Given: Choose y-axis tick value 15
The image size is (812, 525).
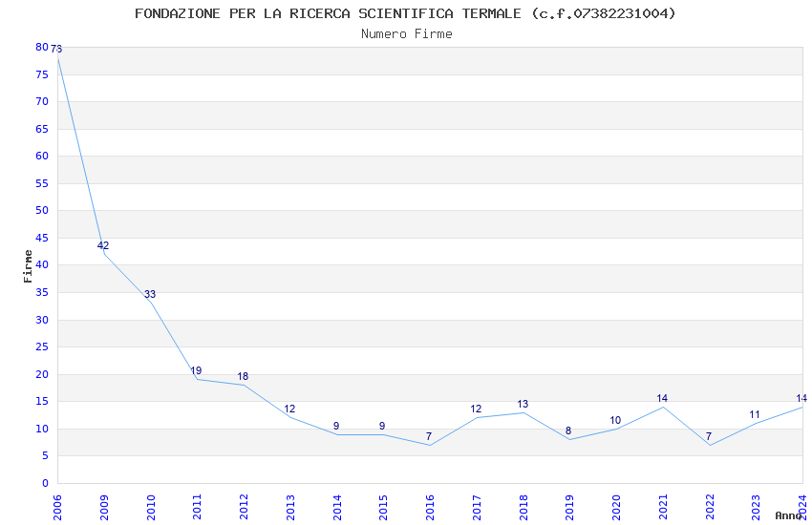Looking at the screenshot, I should [x=42, y=401].
